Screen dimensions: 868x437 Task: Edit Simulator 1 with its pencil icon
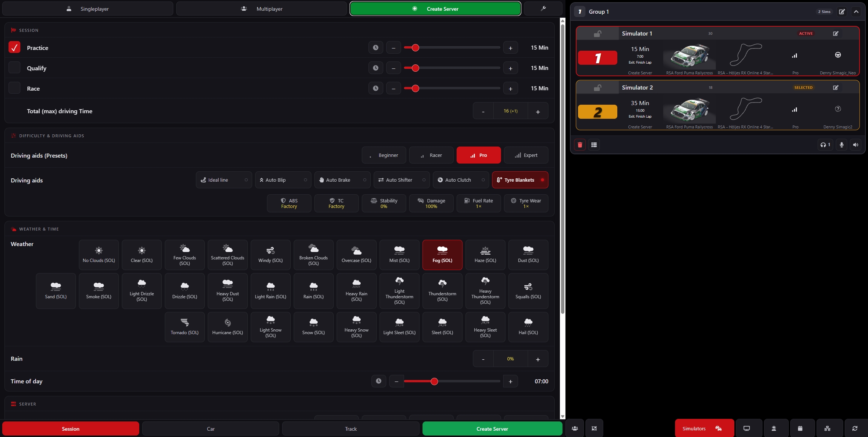coord(836,33)
